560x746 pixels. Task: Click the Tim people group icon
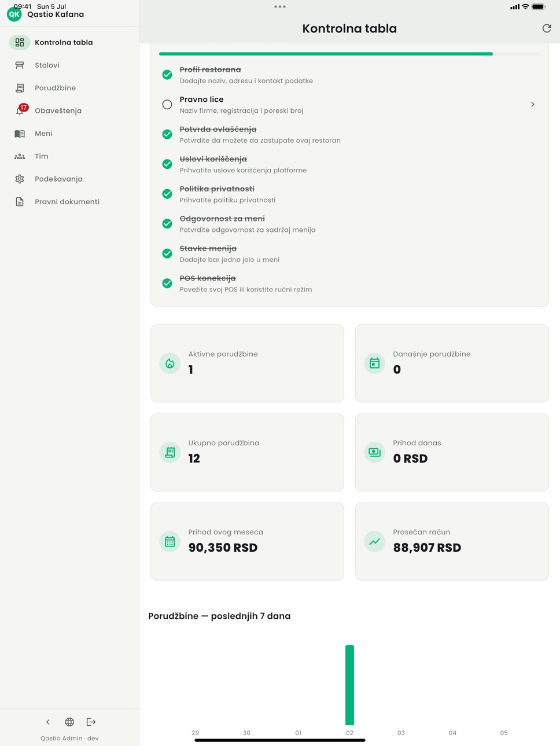tap(20, 156)
